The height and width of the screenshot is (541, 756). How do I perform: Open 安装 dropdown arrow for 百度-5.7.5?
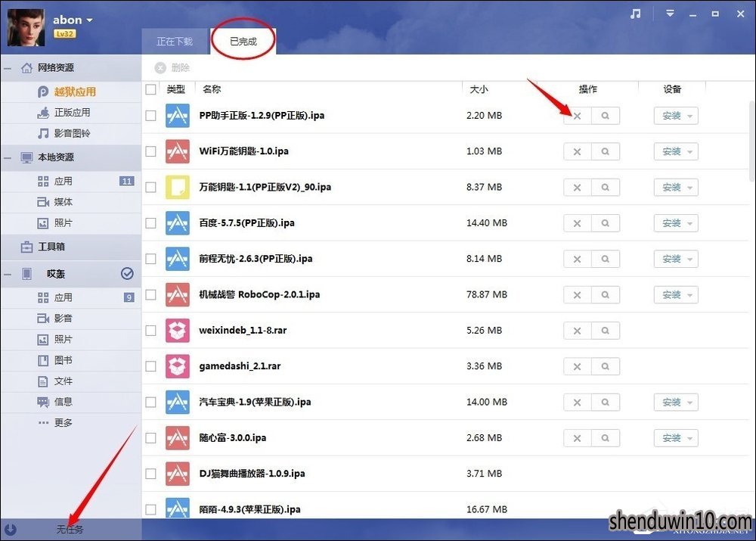tap(690, 223)
